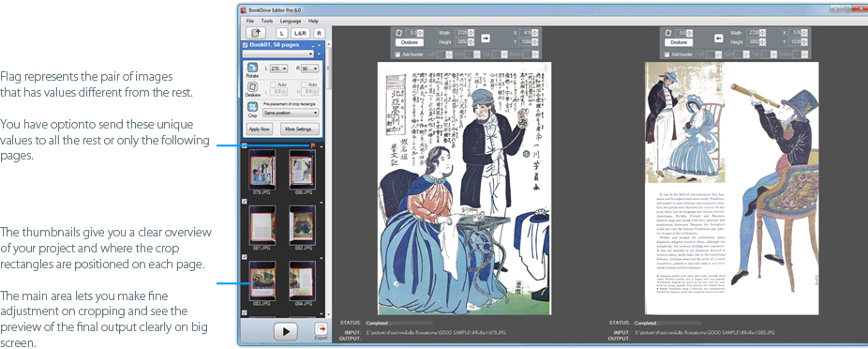The image size is (868, 349).
Task: Select the R page view button
Action: pos(319,33)
